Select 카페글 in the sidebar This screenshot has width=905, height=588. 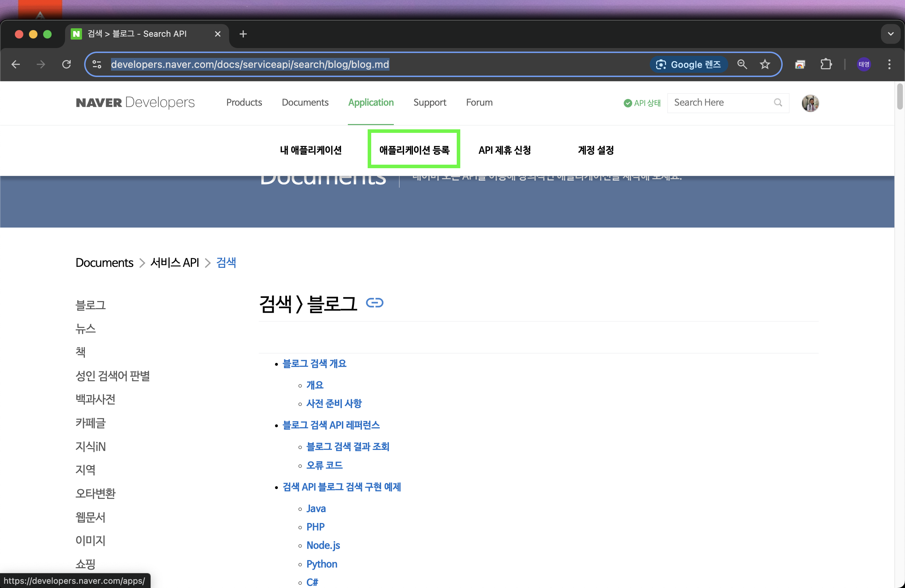click(90, 423)
